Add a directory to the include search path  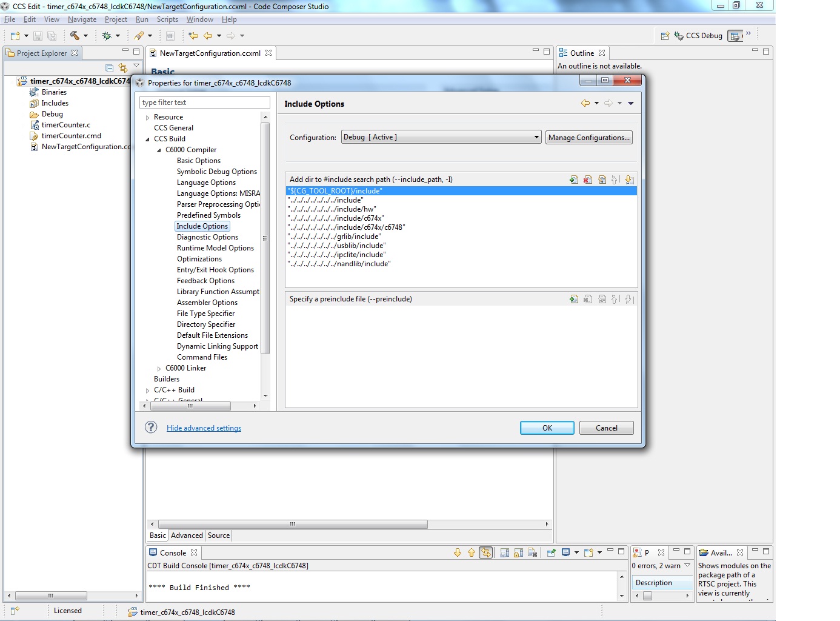pyautogui.click(x=574, y=180)
